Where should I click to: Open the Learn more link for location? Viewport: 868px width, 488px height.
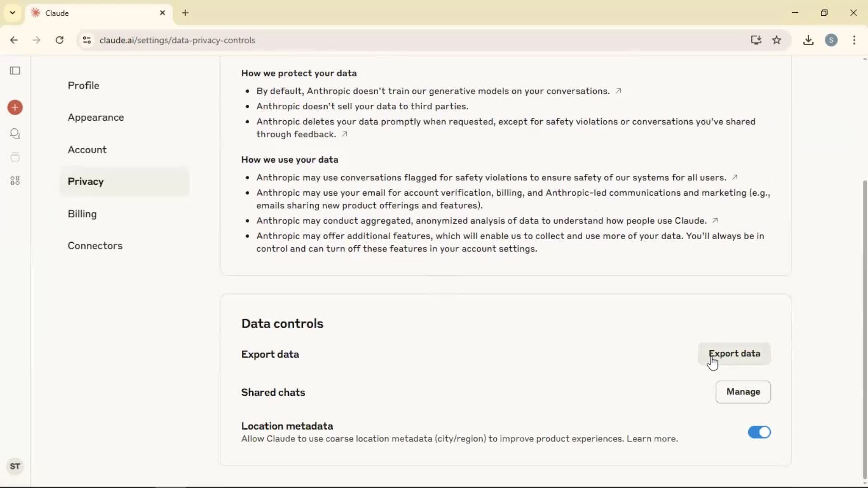(652, 439)
